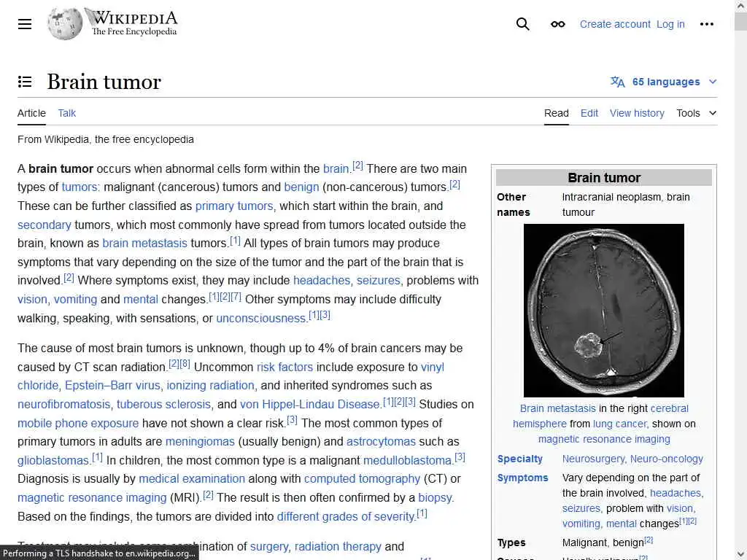The height and width of the screenshot is (560, 747).
Task: Open the 'ionizing radiation' link
Action: pyautogui.click(x=211, y=385)
